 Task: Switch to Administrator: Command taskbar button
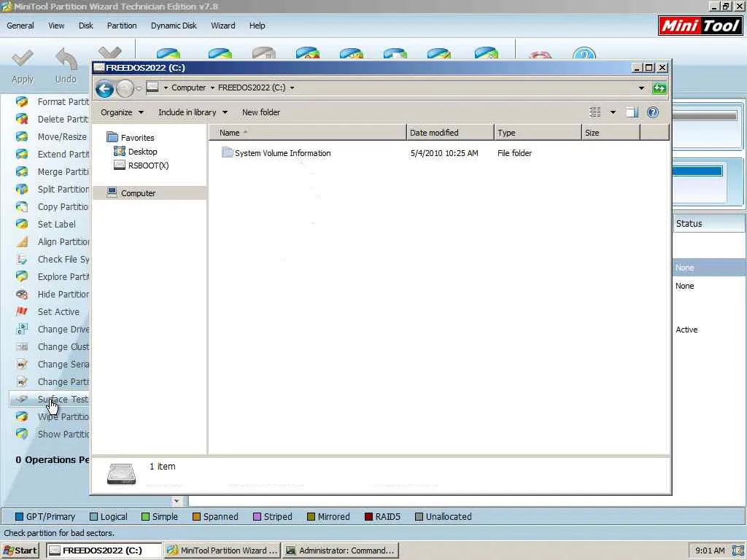coord(340,551)
